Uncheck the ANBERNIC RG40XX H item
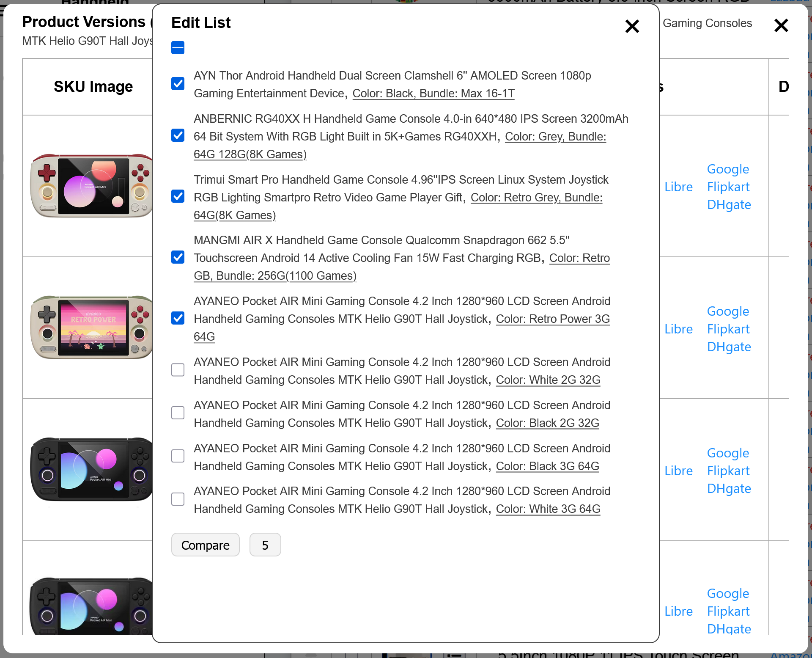The image size is (812, 658). [x=178, y=135]
